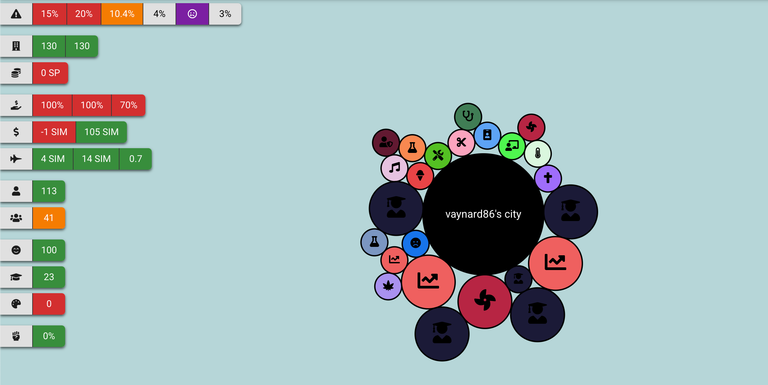Select the orange 10.4% value

pos(122,14)
